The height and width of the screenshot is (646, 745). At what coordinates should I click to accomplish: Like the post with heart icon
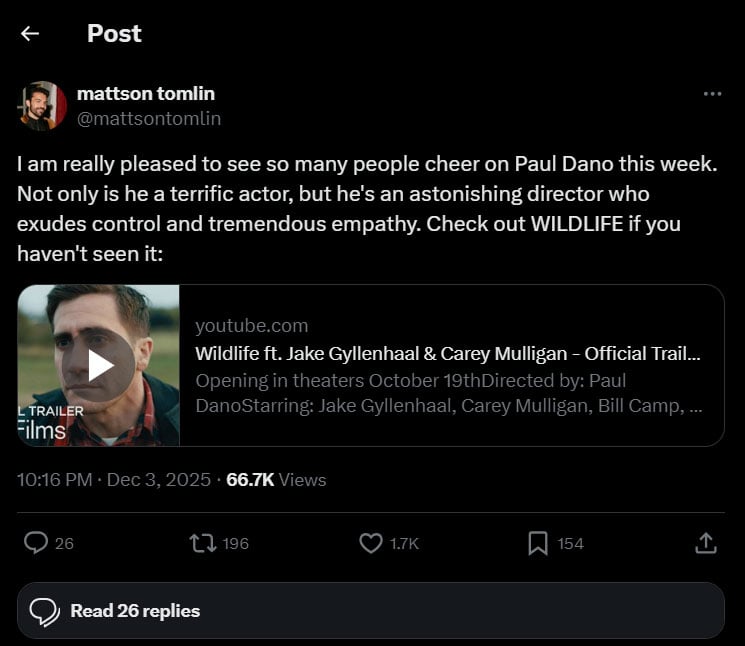pos(371,543)
